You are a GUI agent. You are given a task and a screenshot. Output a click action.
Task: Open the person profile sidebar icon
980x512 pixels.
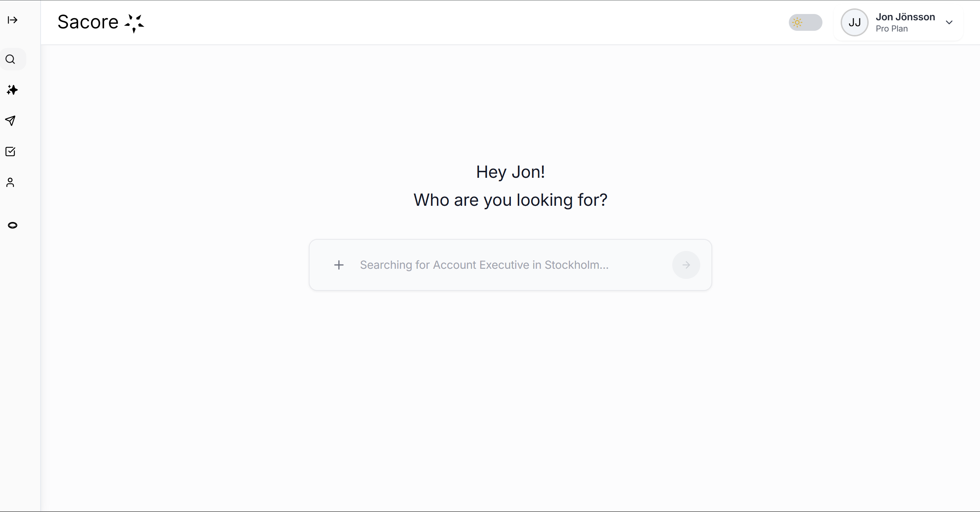10,183
